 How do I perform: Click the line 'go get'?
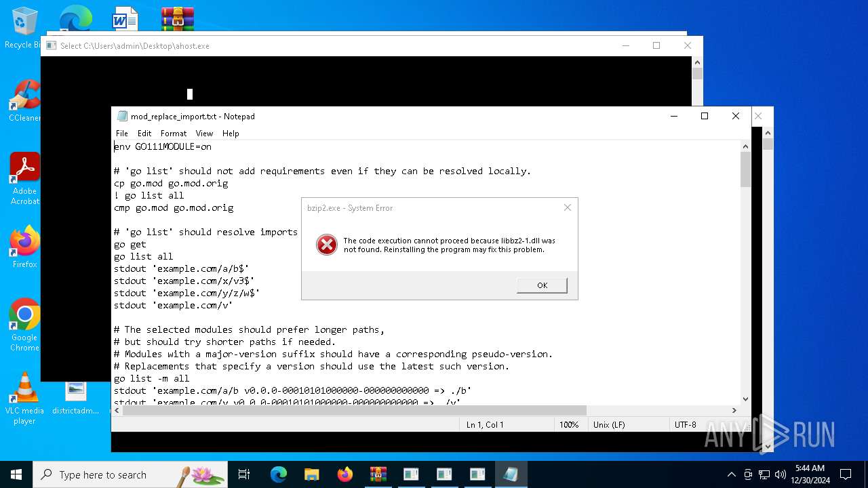[130, 244]
